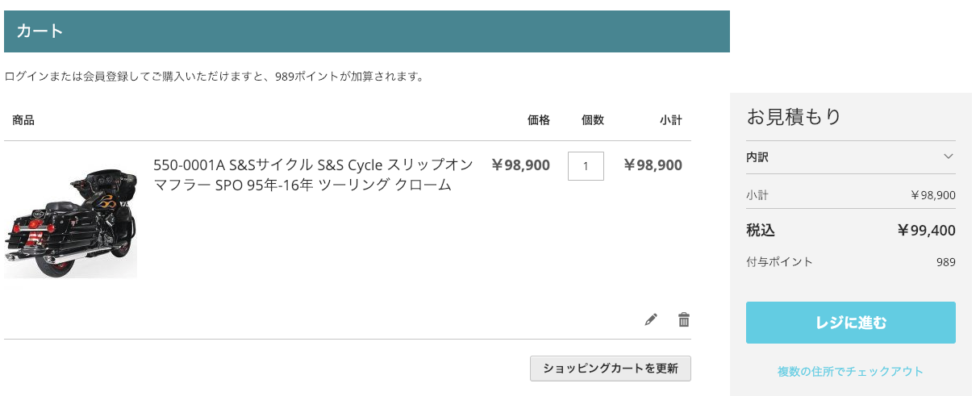Delete the cart item with the trash icon
The height and width of the screenshot is (396, 980).
684,319
